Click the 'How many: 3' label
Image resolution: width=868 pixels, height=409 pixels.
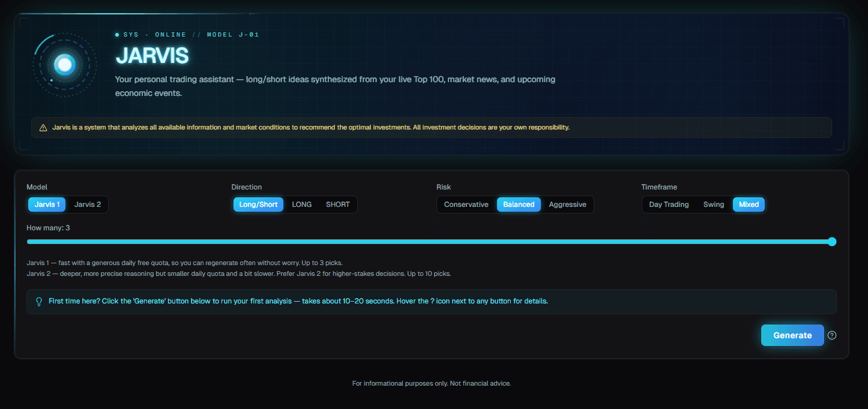coord(49,228)
